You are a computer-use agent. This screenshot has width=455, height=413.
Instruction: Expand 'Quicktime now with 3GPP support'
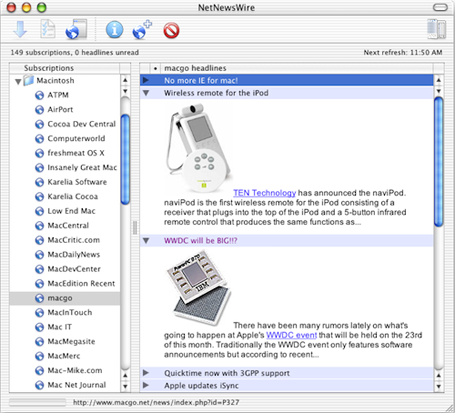pos(146,373)
